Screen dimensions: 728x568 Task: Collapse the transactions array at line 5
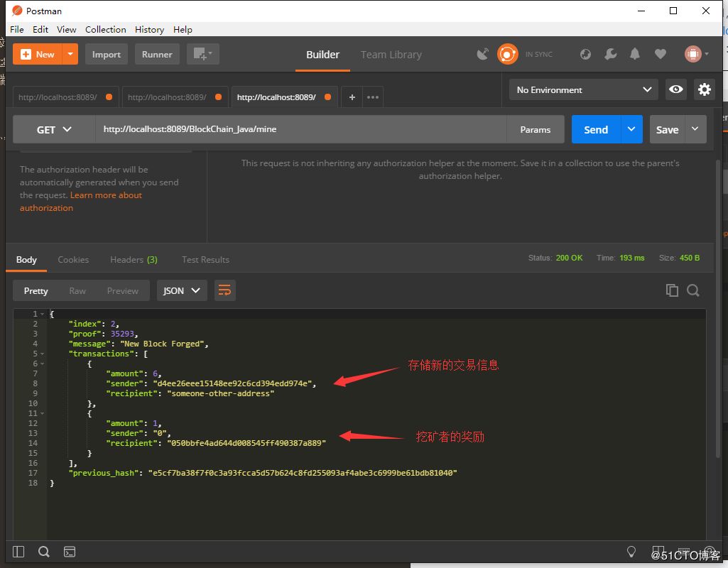coord(43,354)
